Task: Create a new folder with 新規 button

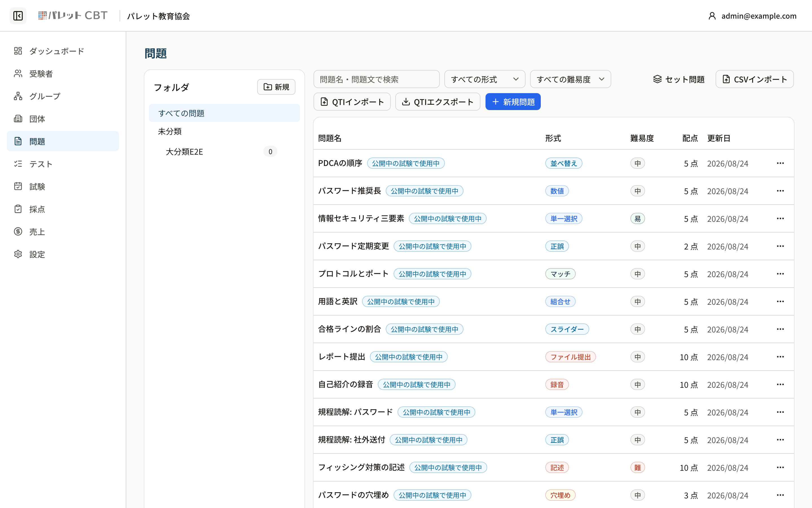Action: click(x=276, y=87)
